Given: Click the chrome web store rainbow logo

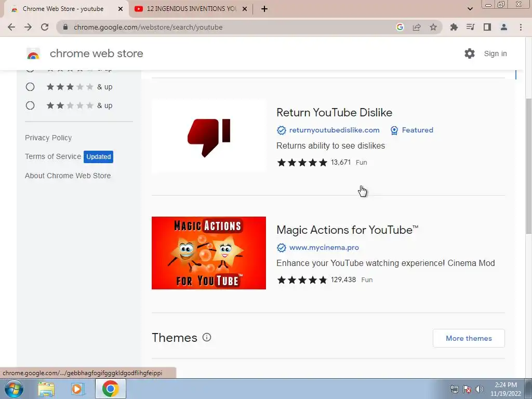Looking at the screenshot, I should click(x=33, y=54).
